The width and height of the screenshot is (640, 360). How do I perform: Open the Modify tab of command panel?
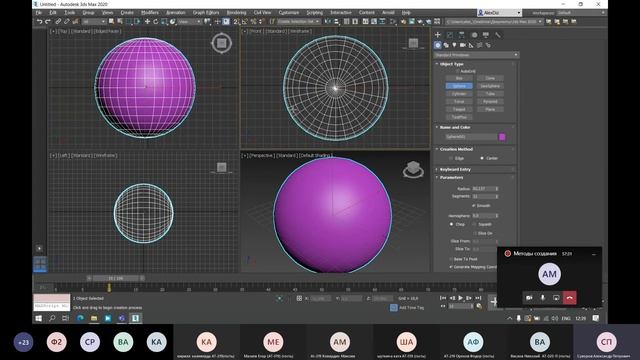(x=450, y=35)
